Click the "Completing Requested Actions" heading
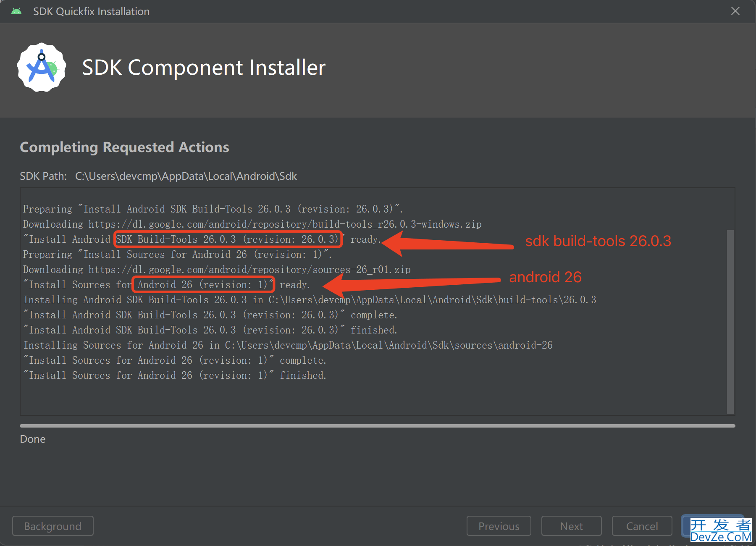This screenshot has width=756, height=546. pyautogui.click(x=124, y=147)
